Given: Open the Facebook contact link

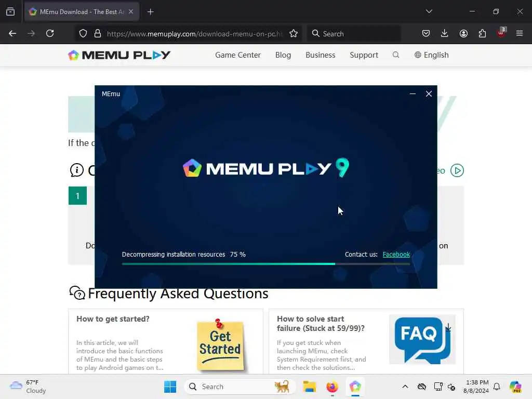Looking at the screenshot, I should coord(396,255).
